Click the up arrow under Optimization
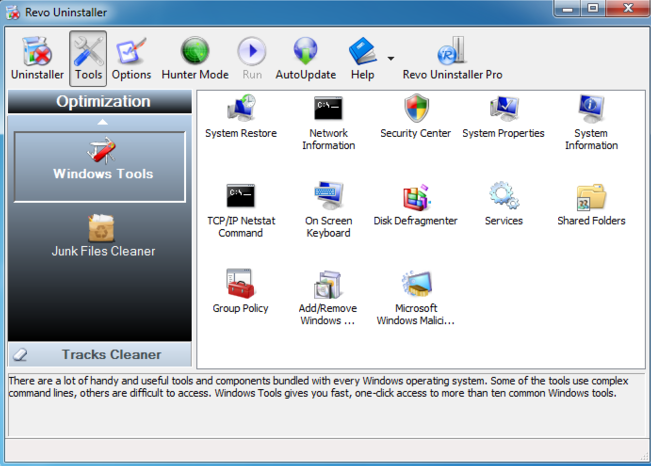The height and width of the screenshot is (466, 652). [102, 122]
